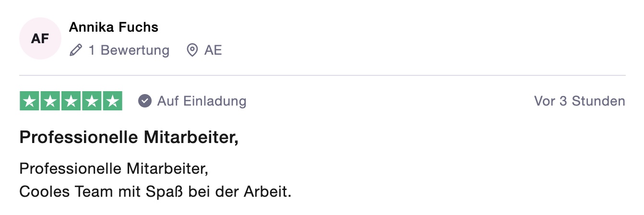Click the third green rating star
Screen dimensions: 644x215
71,101
